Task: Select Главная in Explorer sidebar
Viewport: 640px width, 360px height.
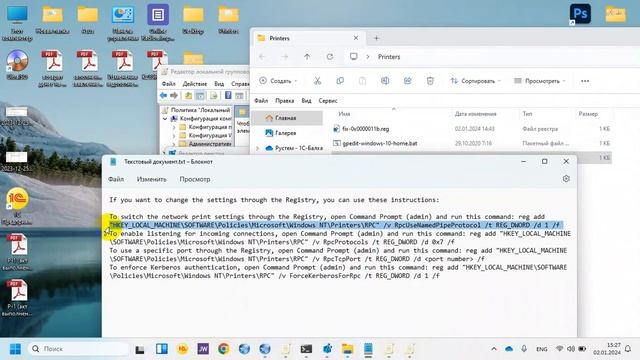Action: point(287,118)
